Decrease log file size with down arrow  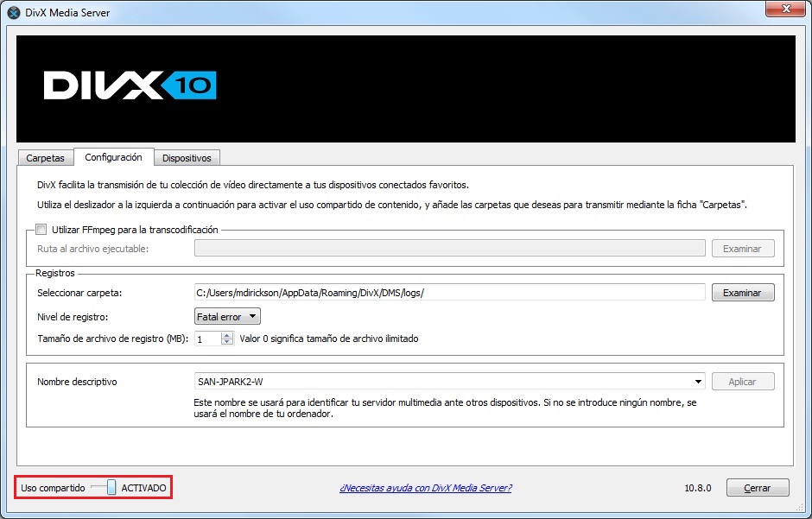point(227,342)
